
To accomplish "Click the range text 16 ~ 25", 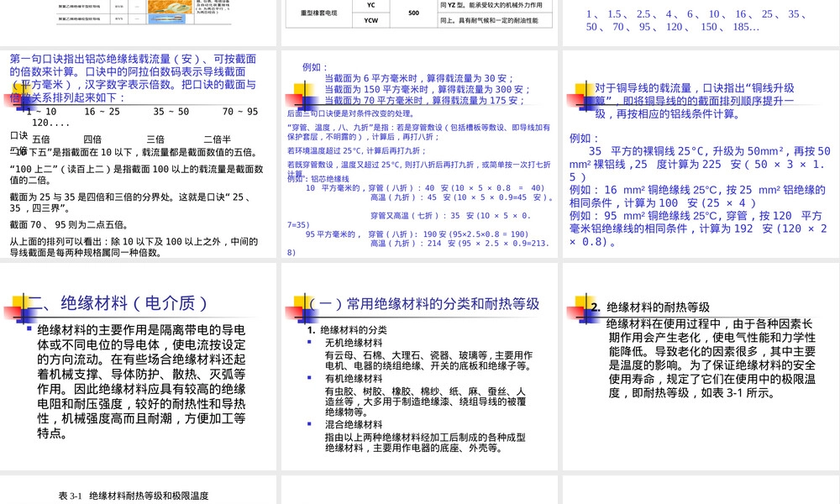I will (x=102, y=112).
